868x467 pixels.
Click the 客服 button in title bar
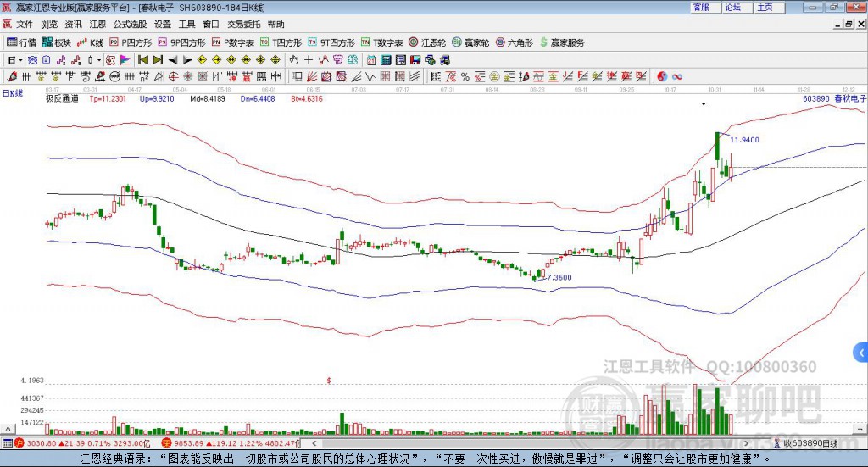(705, 7)
